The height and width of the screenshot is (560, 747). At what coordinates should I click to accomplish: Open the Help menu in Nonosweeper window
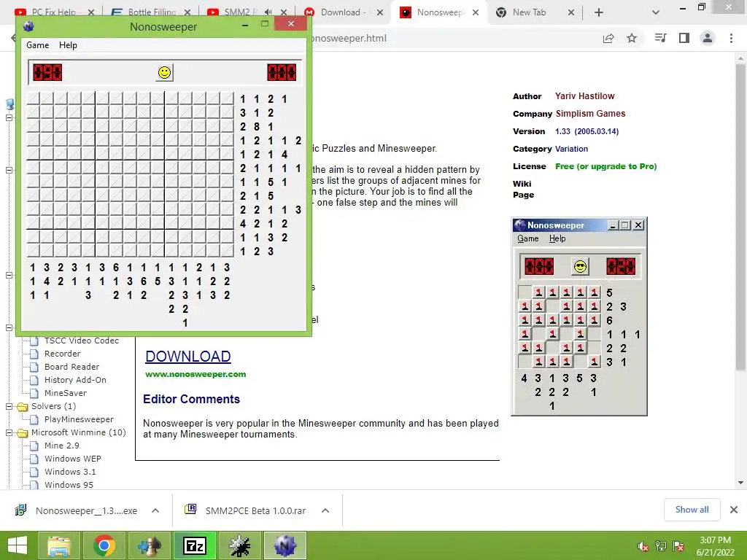tap(68, 44)
